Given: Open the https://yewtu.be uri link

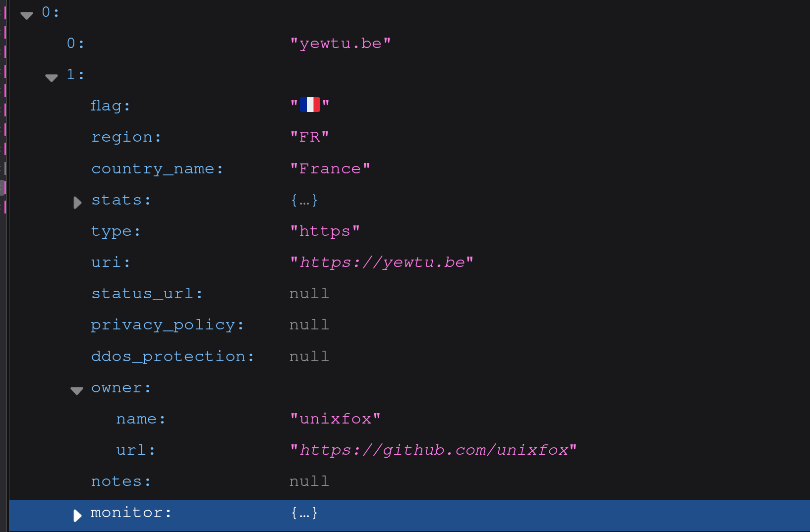Looking at the screenshot, I should point(382,262).
